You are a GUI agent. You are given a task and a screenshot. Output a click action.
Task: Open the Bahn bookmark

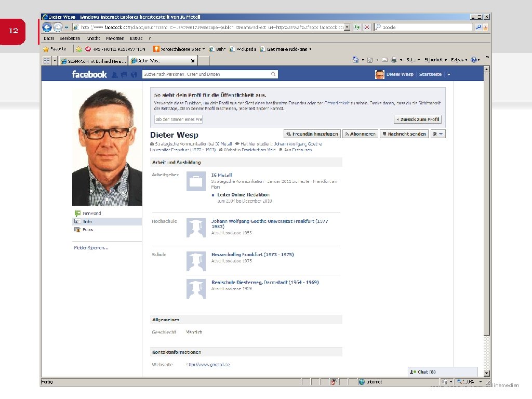point(217,49)
